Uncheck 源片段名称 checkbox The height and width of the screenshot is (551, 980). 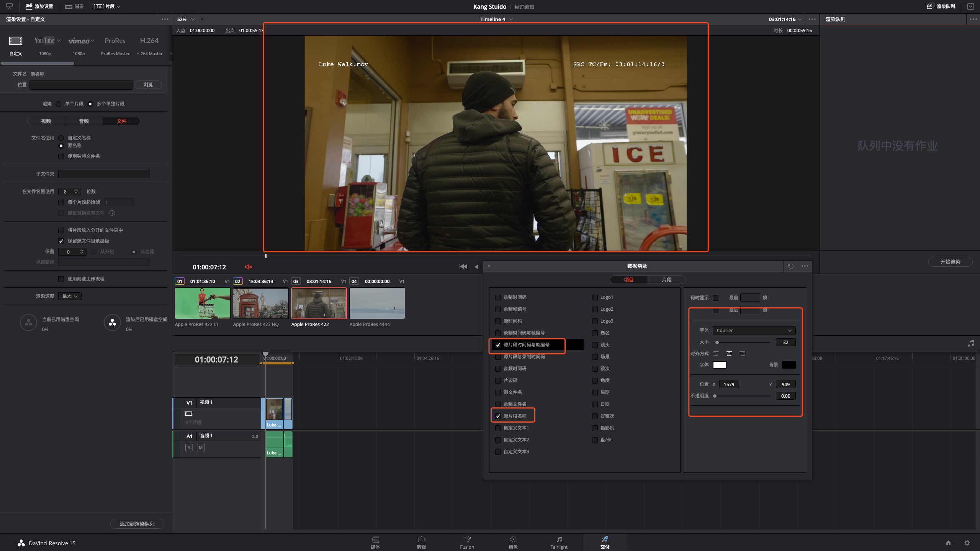(498, 416)
